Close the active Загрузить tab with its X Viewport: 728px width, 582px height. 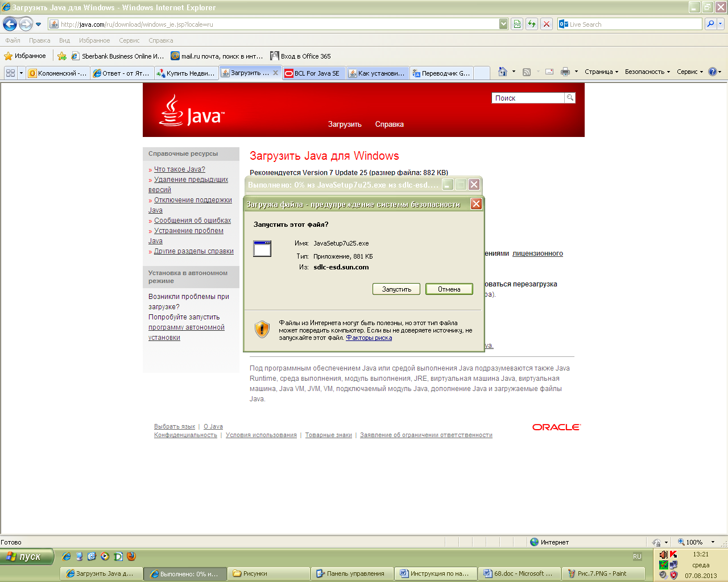276,73
